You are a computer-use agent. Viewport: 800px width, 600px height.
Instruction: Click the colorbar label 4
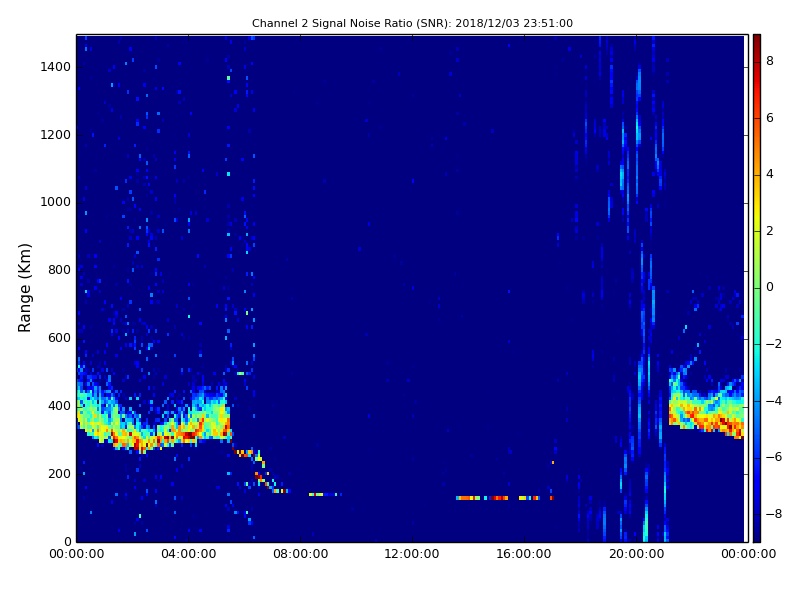pyautogui.click(x=769, y=174)
